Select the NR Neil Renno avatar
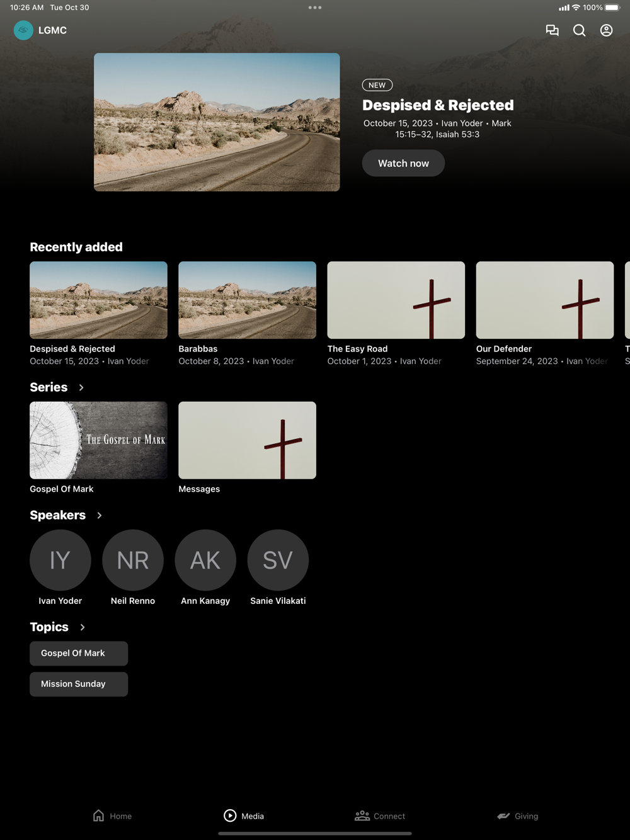This screenshot has height=840, width=630. pos(133,560)
